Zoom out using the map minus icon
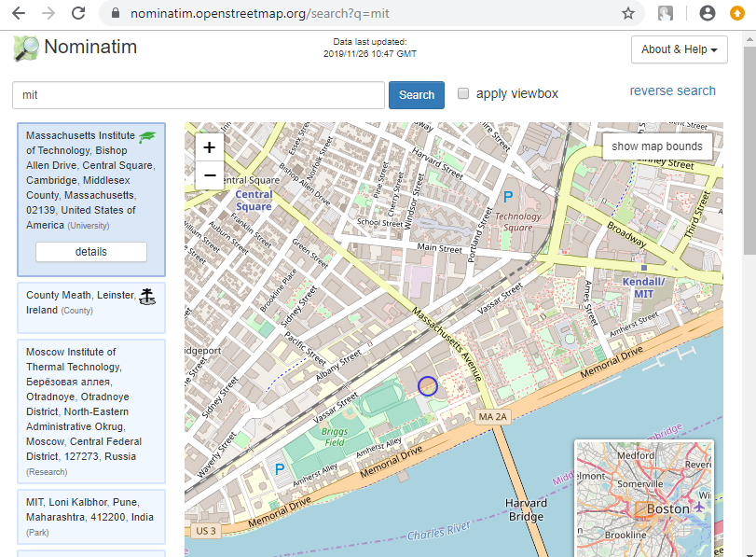The width and height of the screenshot is (756, 557). [x=209, y=174]
